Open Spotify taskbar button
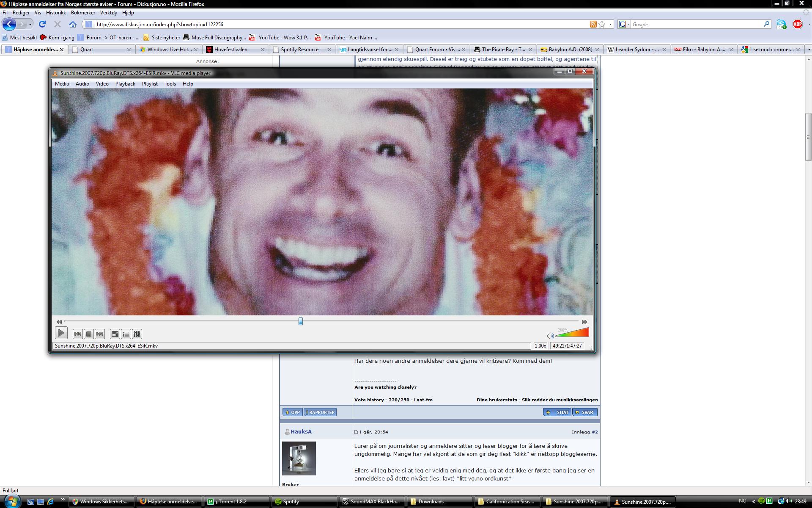Screen dimensions: 812x508 [x=304, y=502]
